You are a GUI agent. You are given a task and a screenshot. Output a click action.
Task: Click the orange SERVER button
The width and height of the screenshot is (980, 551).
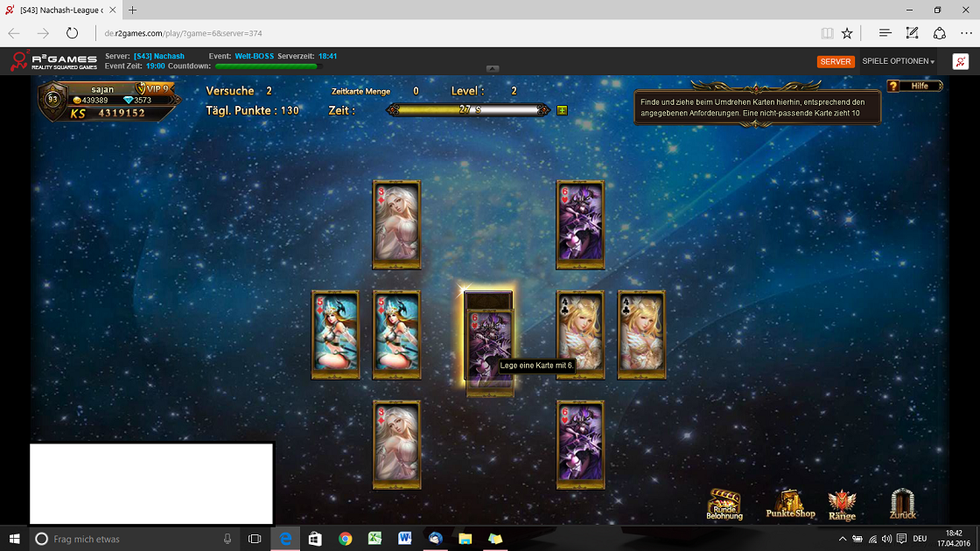coord(835,62)
